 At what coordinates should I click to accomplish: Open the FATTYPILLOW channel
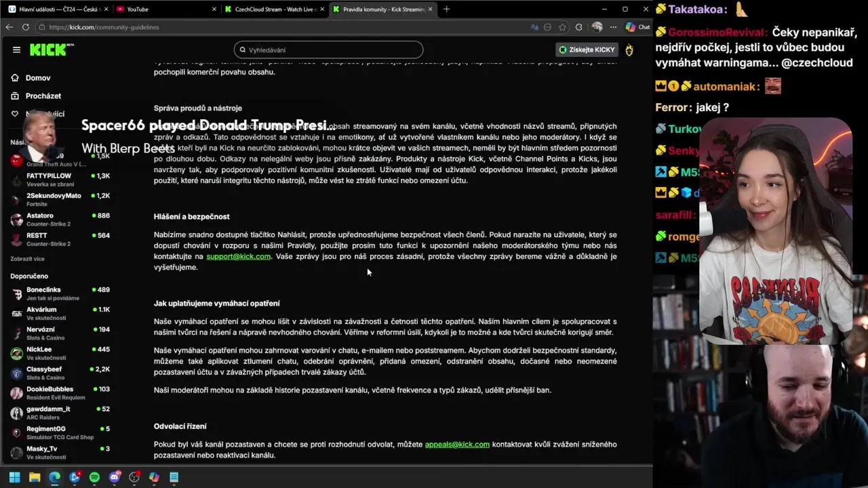point(61,180)
